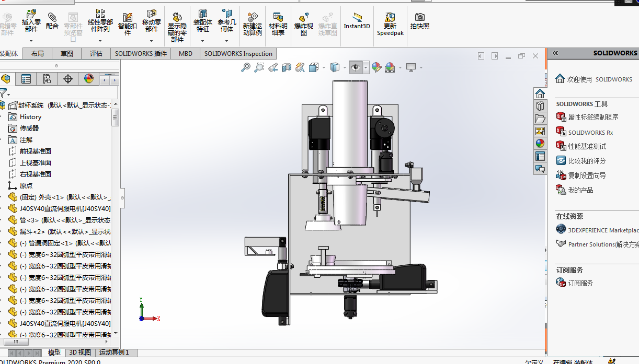Collapse the SOLIDWORKS task pane with double chevron
This screenshot has width=639, height=364.
[x=555, y=53]
